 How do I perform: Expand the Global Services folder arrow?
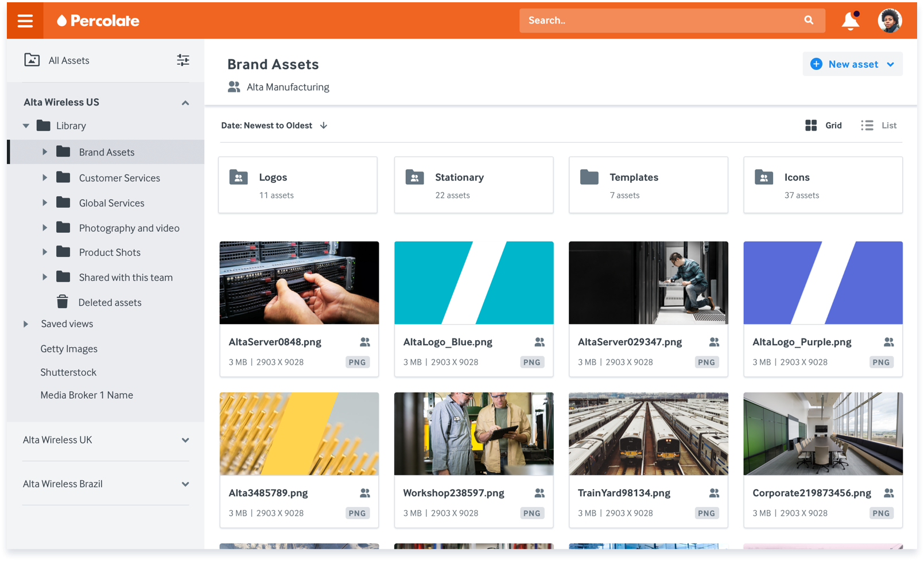pyautogui.click(x=45, y=202)
